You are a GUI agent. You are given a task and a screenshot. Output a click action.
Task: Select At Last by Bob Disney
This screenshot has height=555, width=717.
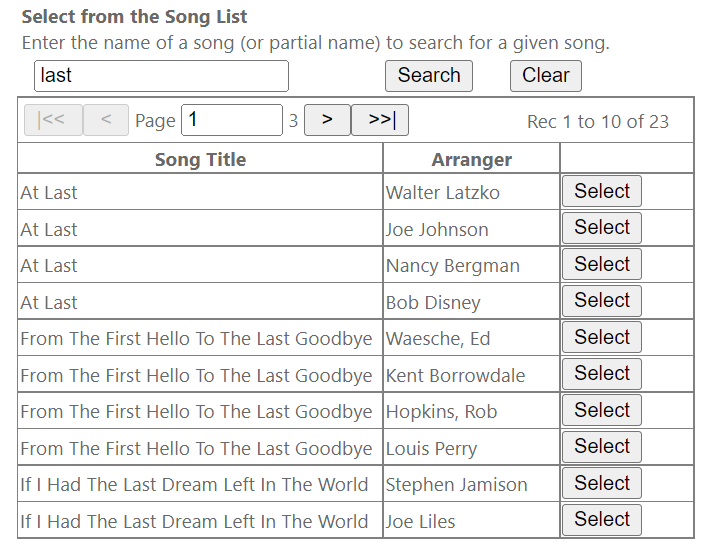click(x=601, y=301)
